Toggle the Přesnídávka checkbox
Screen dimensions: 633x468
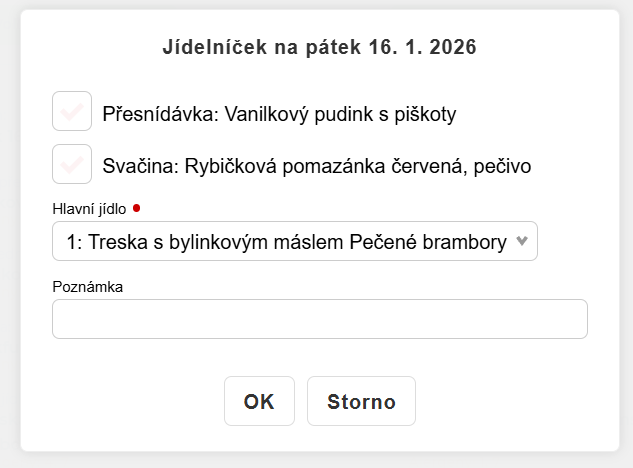[72, 112]
